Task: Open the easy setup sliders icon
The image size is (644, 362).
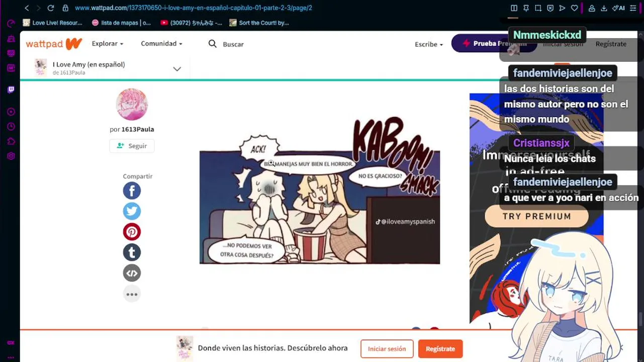Action: [633, 8]
